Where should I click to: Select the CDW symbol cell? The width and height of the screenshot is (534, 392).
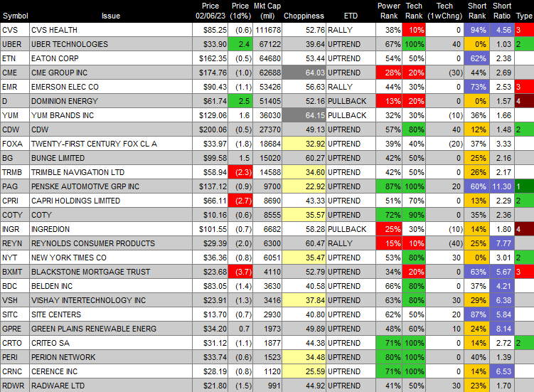coord(15,130)
